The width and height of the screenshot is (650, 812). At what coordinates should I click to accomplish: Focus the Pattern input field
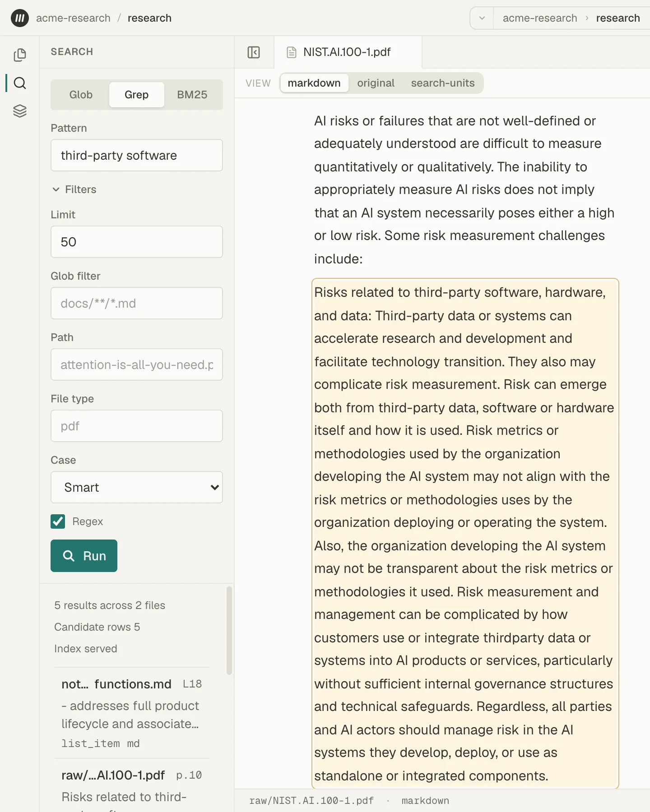click(137, 155)
